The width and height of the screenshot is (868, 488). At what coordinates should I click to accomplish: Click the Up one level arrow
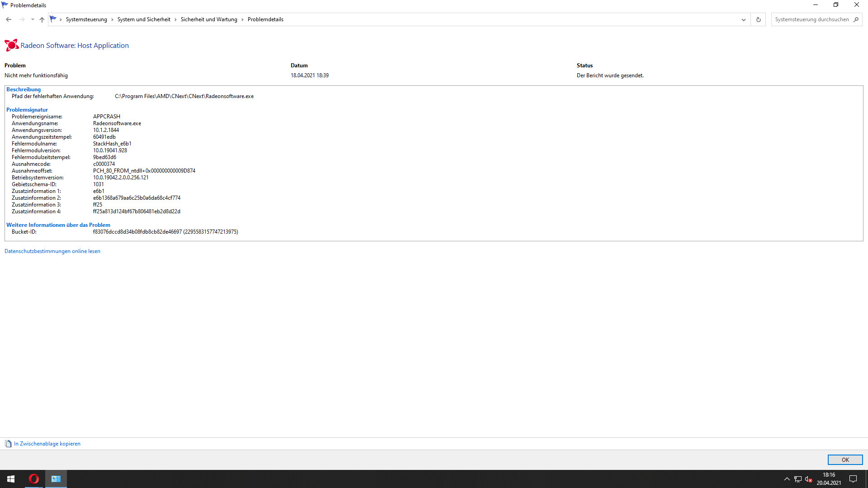tap(42, 19)
